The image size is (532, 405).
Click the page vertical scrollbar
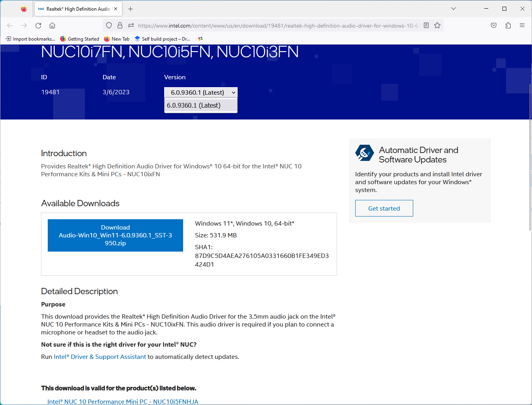[530, 158]
